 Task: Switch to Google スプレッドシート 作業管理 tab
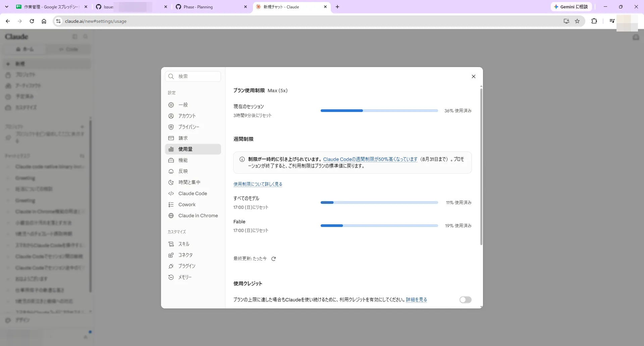click(x=52, y=7)
